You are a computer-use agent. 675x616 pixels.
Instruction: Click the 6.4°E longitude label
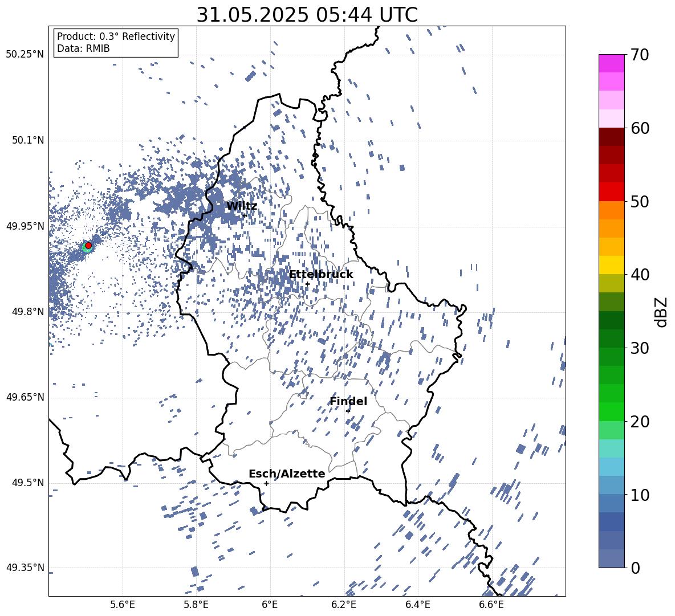tap(417, 605)
